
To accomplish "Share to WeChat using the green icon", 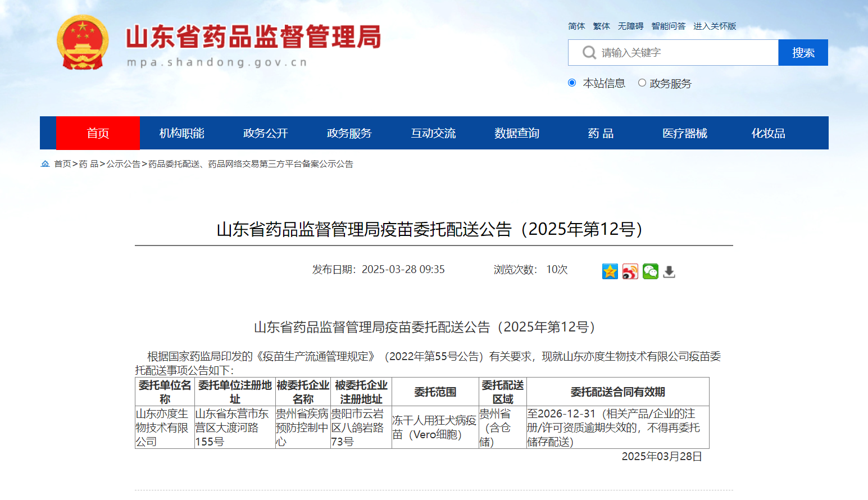I will pos(651,271).
